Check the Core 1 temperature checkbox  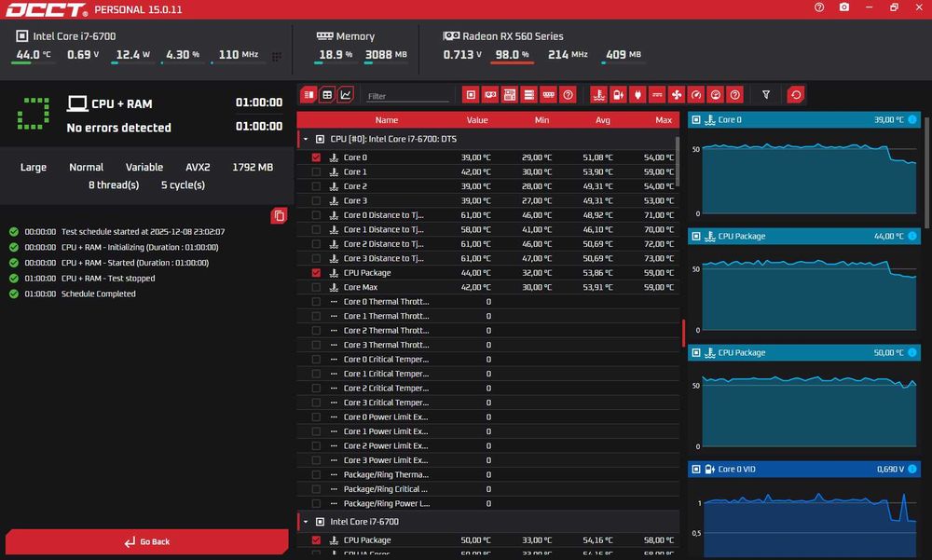click(x=316, y=171)
